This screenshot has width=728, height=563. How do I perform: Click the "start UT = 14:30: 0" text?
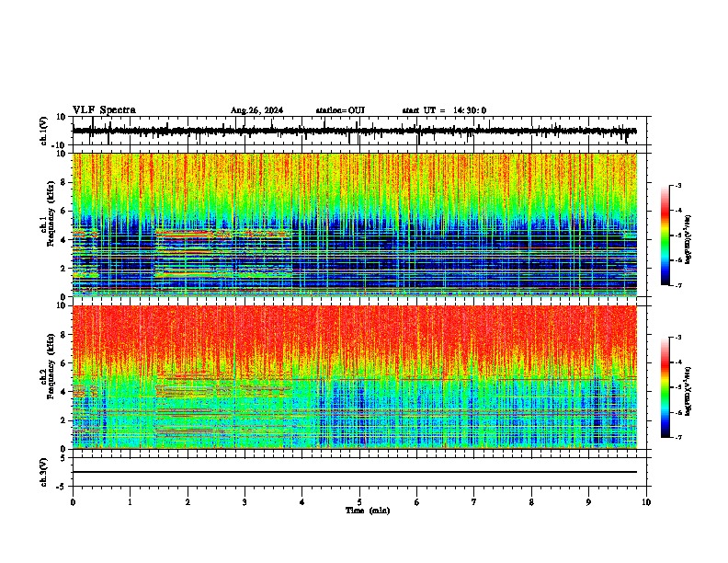coord(444,110)
